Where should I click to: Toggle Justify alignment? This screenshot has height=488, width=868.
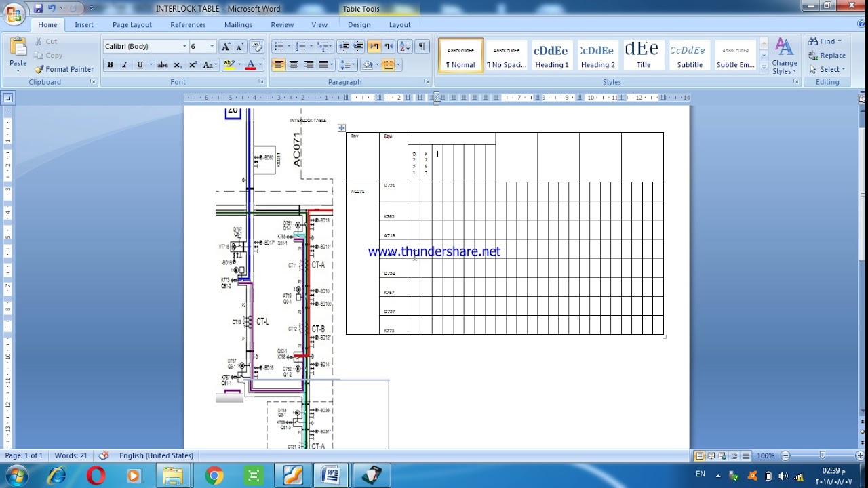(x=324, y=65)
